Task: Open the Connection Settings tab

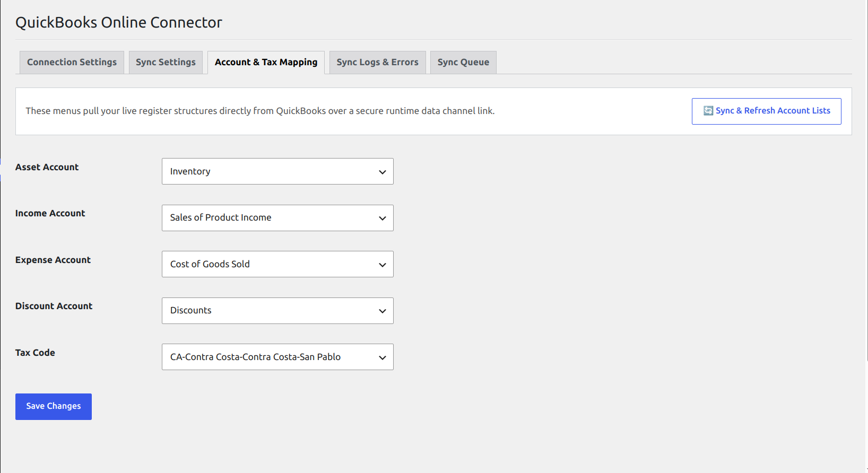Action: (x=72, y=63)
